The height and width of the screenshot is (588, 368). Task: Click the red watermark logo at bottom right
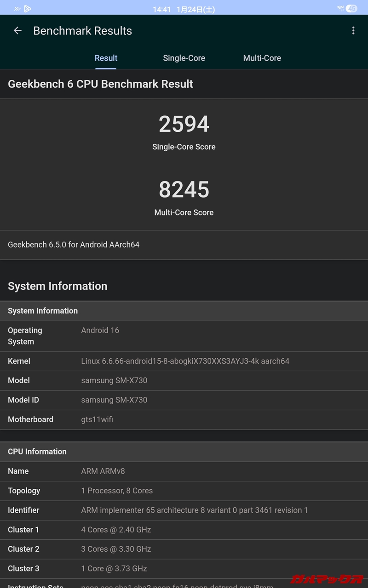[x=327, y=579]
